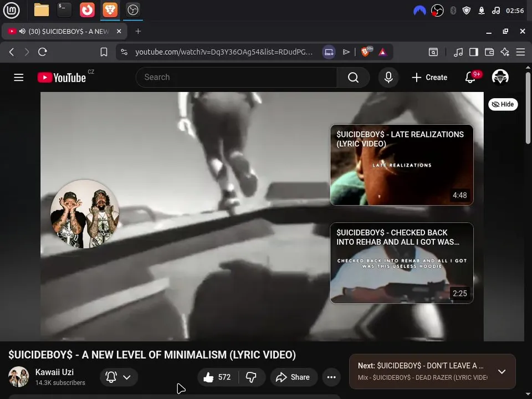
Task: Click video title A NEW LEVEL OF MINIMALISM
Action: coord(152,355)
